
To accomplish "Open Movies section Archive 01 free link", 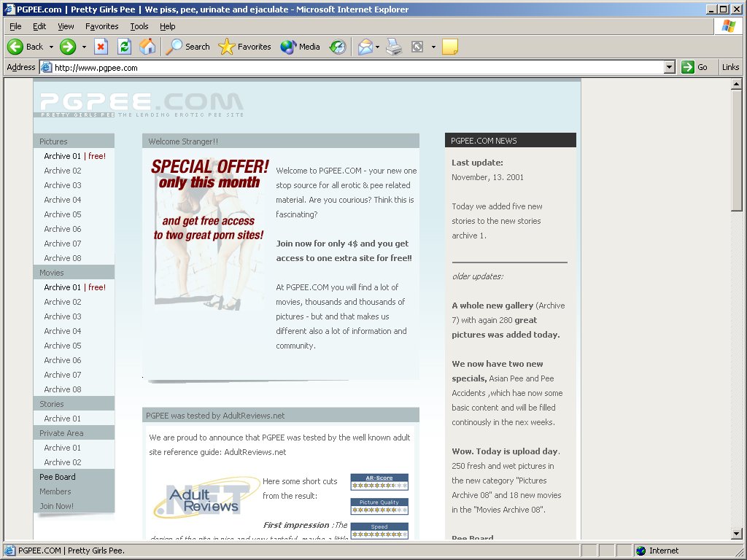I will pyautogui.click(x=75, y=287).
